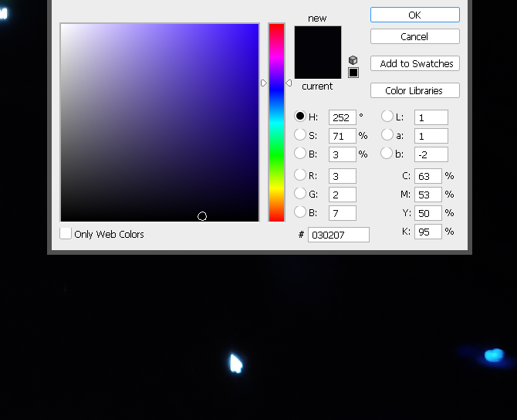Viewport: 517px width, 420px height.
Task: Select the H hue radio button
Action: coord(300,116)
